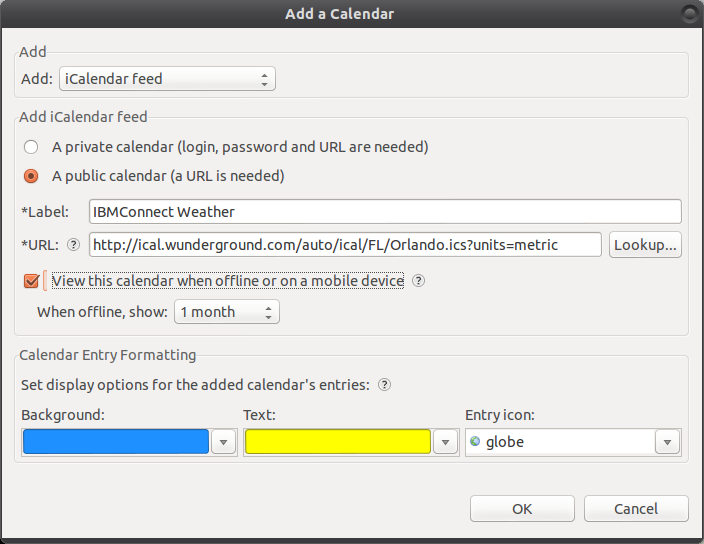Click the yellow Text color swatch
This screenshot has width=704, height=544.
click(x=337, y=442)
